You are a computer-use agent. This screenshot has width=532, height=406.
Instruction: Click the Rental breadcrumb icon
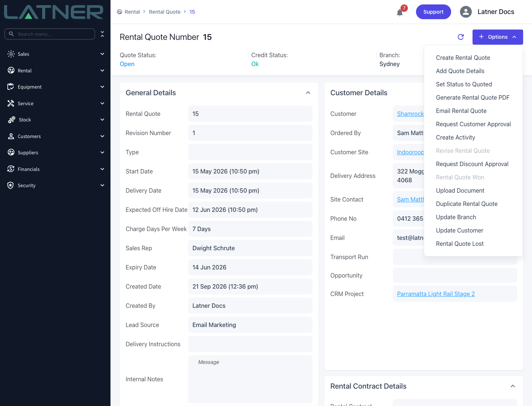tap(119, 12)
